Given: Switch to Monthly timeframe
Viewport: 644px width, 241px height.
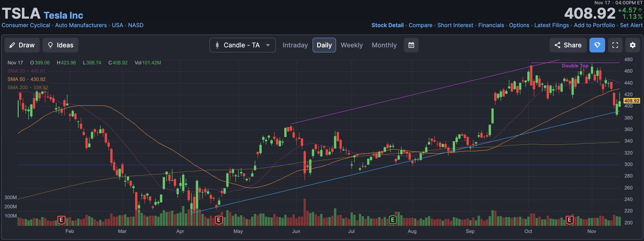Looking at the screenshot, I should pyautogui.click(x=384, y=45).
